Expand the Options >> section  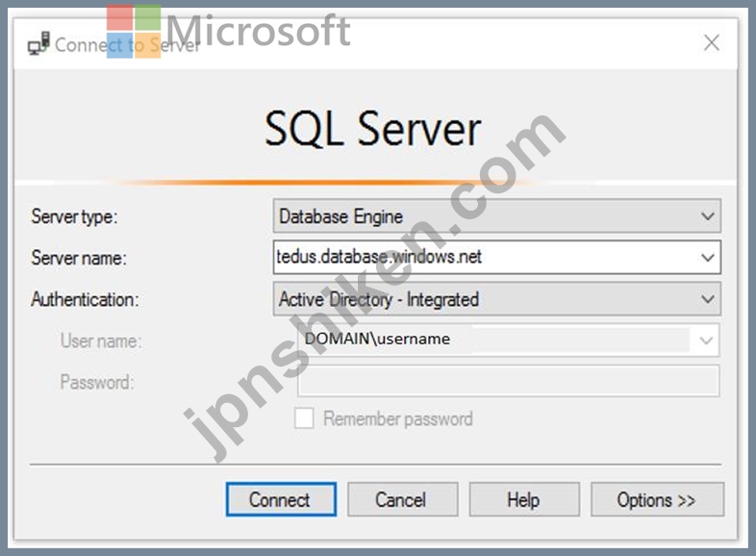(657, 499)
